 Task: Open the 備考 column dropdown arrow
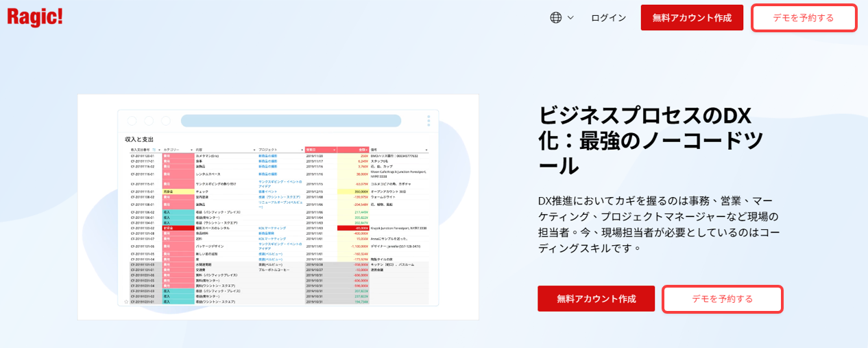click(426, 149)
